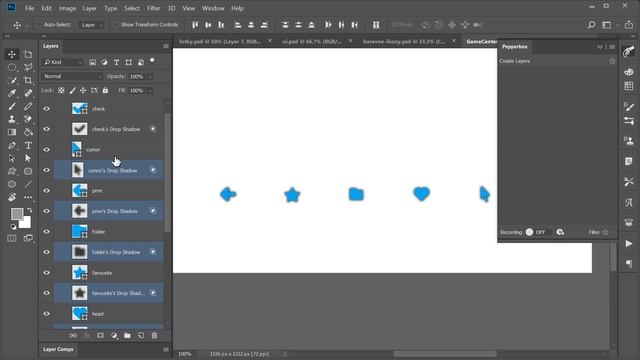
Task: Select the Eyedropper tool
Action: pos(12,93)
